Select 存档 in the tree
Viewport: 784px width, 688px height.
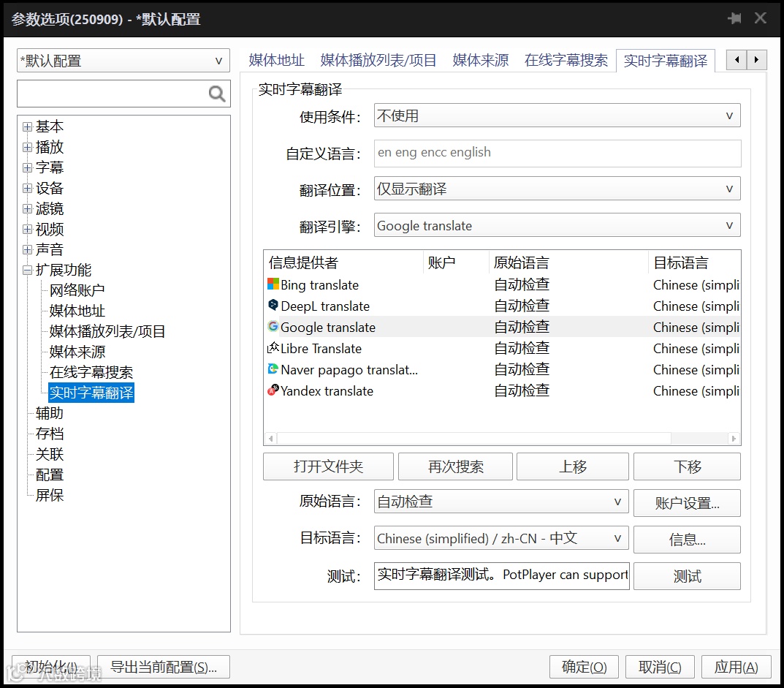[50, 434]
